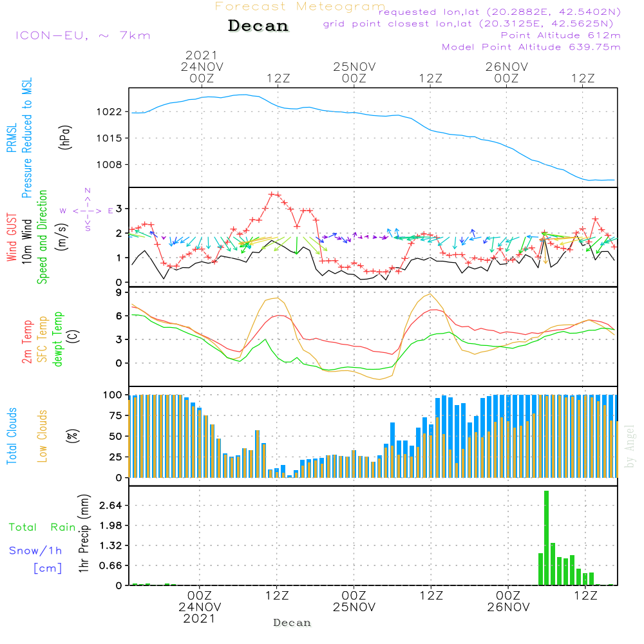This screenshot has height=644, width=644.
Task: Click the cloud axis tick 75
Action: point(116,415)
